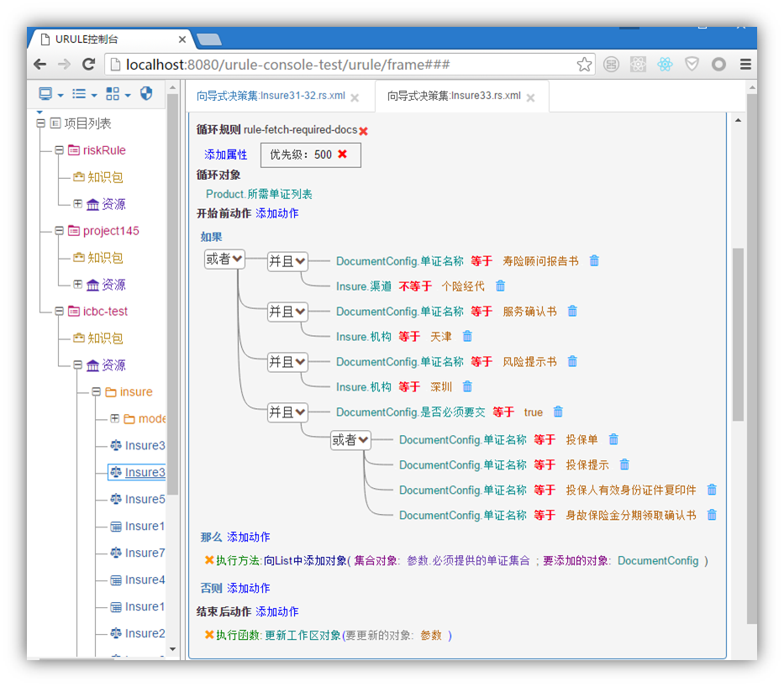Switch to Insure33.rs.xml tab
The image size is (784, 687).
(x=454, y=96)
